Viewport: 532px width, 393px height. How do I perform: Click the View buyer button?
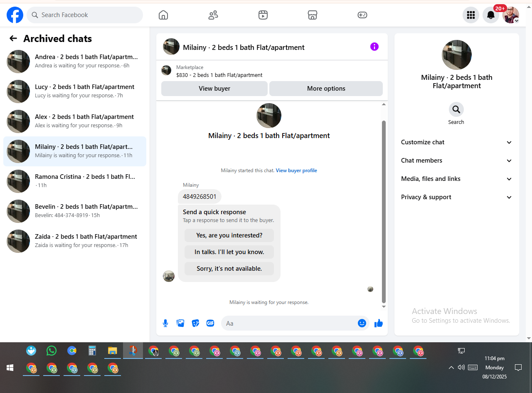pyautogui.click(x=214, y=89)
